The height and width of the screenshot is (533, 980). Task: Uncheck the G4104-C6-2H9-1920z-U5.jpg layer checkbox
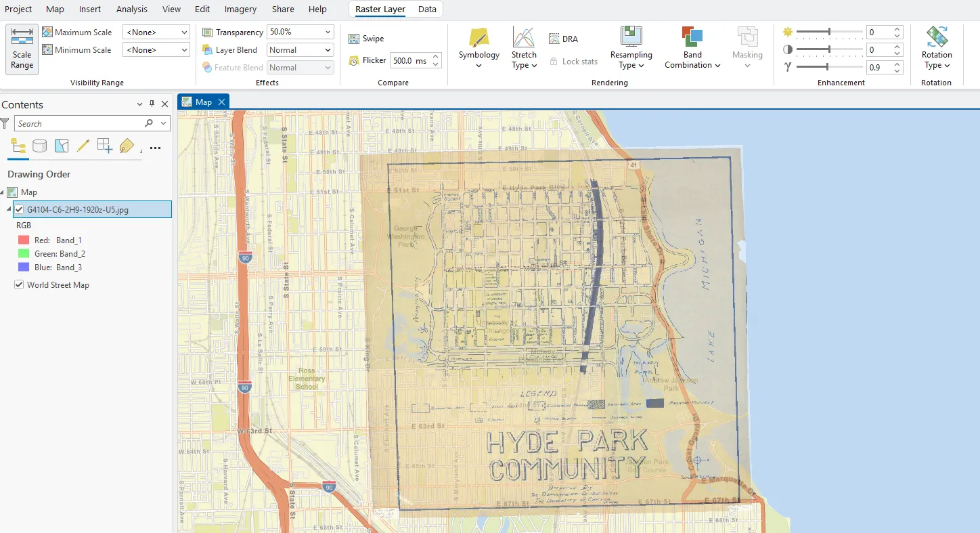(19, 209)
